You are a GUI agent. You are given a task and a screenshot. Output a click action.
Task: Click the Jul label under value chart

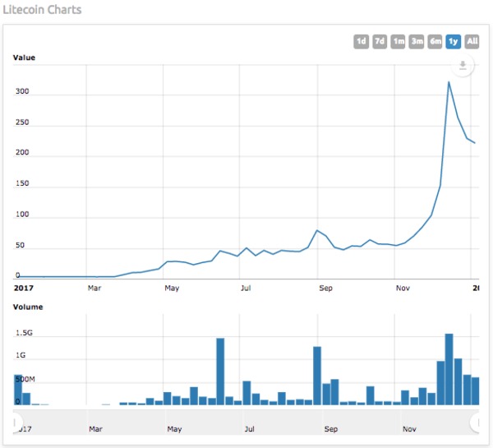(246, 288)
